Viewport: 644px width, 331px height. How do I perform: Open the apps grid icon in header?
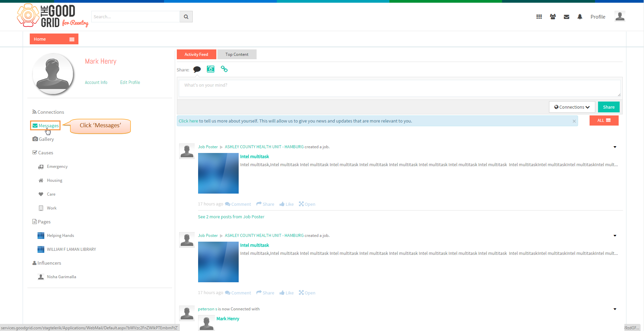[x=539, y=17]
